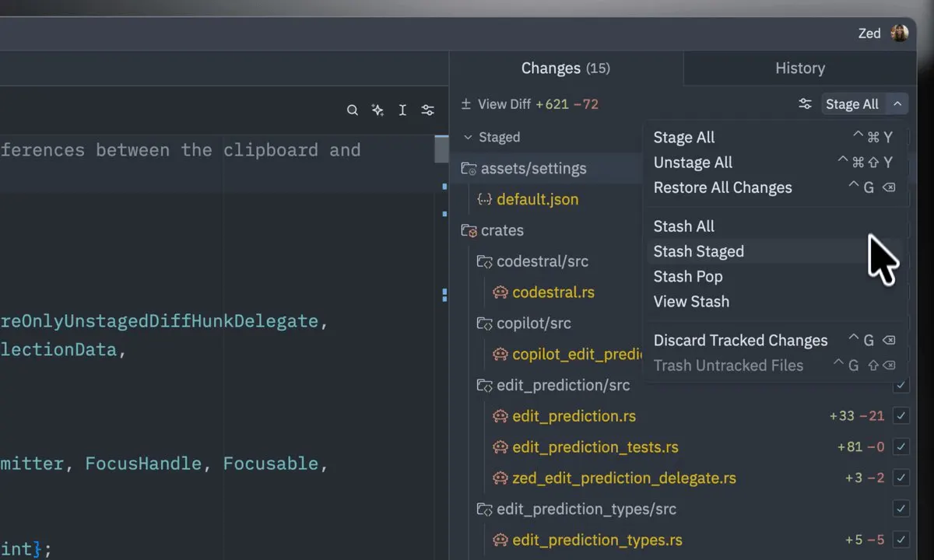934x560 pixels.
Task: Click the Zed label in title bar
Action: [x=869, y=33]
